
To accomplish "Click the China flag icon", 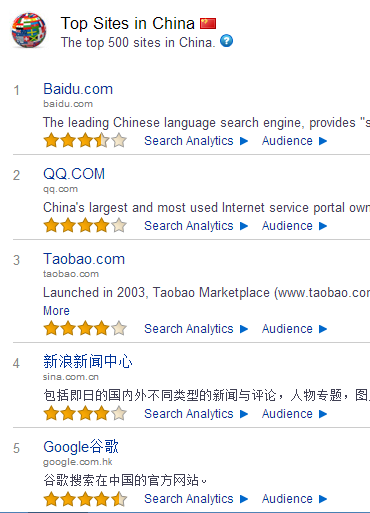I will (x=208, y=23).
